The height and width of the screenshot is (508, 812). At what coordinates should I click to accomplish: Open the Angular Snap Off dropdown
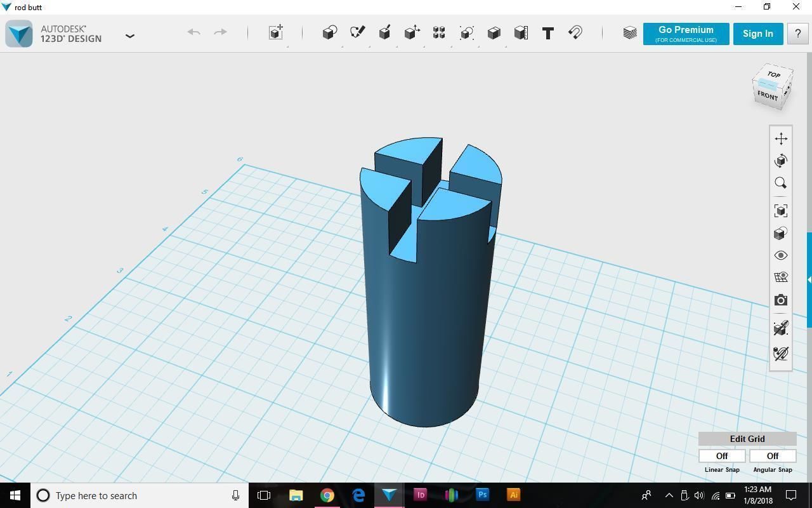(x=773, y=456)
